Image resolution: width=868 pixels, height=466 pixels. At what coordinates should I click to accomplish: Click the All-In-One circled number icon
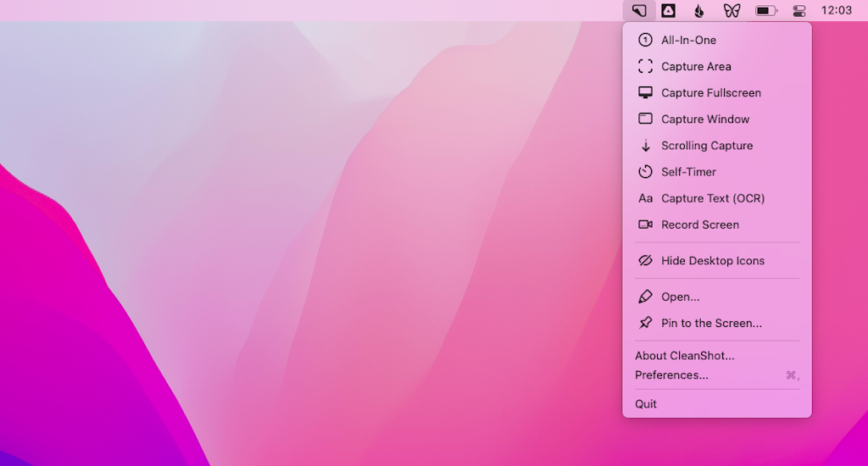click(x=645, y=40)
